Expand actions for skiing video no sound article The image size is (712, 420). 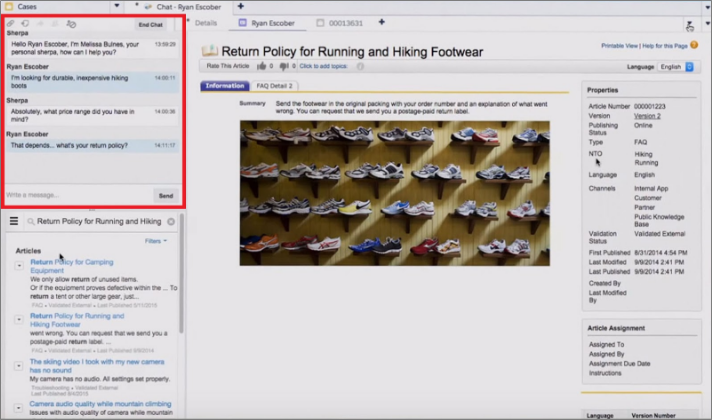pos(18,366)
